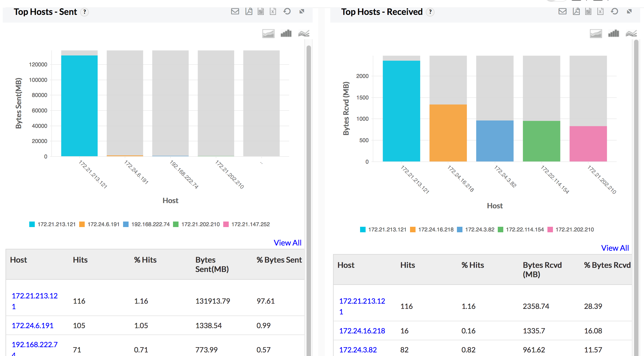The width and height of the screenshot is (644, 356).
Task: Export Top Hosts - Sent as CSV
Action: pos(261,12)
